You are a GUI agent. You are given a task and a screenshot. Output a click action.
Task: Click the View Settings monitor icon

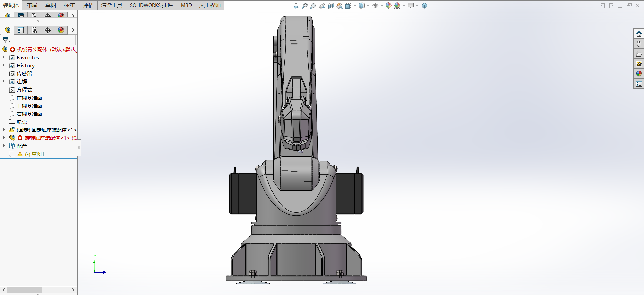pos(411,6)
